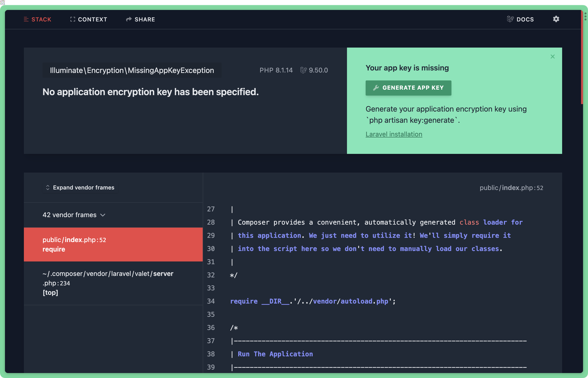This screenshot has width=588, height=378.
Task: Click the GENERATE APP KEY button
Action: 408,88
